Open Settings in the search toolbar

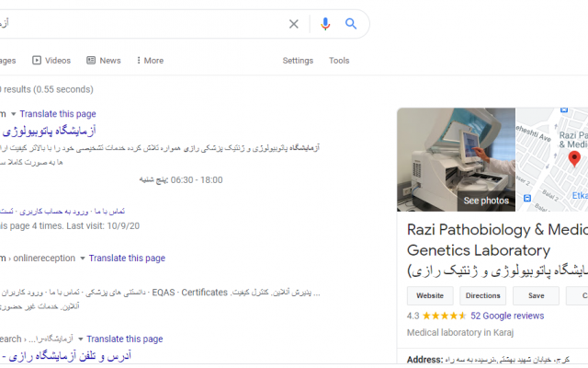tap(298, 61)
